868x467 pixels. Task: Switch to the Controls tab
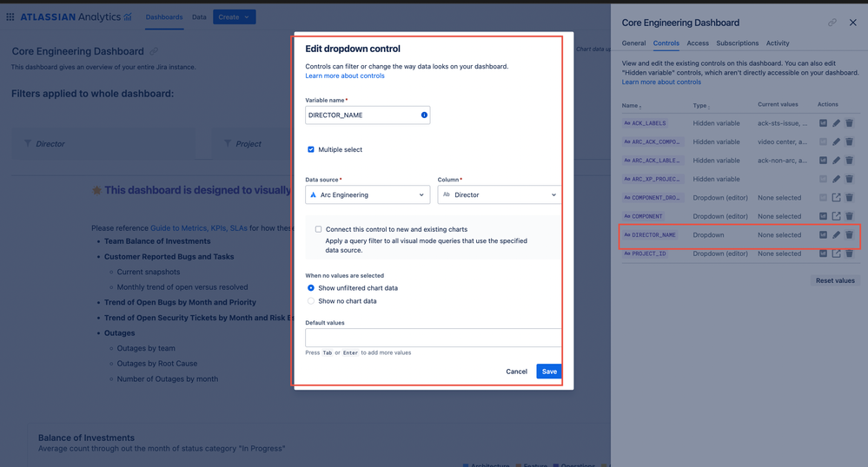click(x=666, y=43)
